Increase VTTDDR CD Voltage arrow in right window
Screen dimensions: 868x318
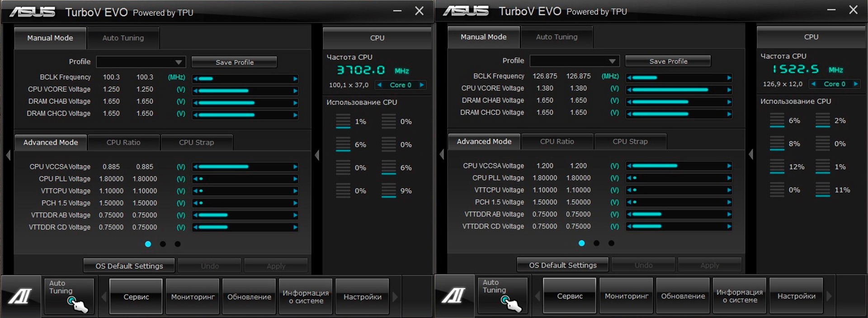tap(729, 226)
